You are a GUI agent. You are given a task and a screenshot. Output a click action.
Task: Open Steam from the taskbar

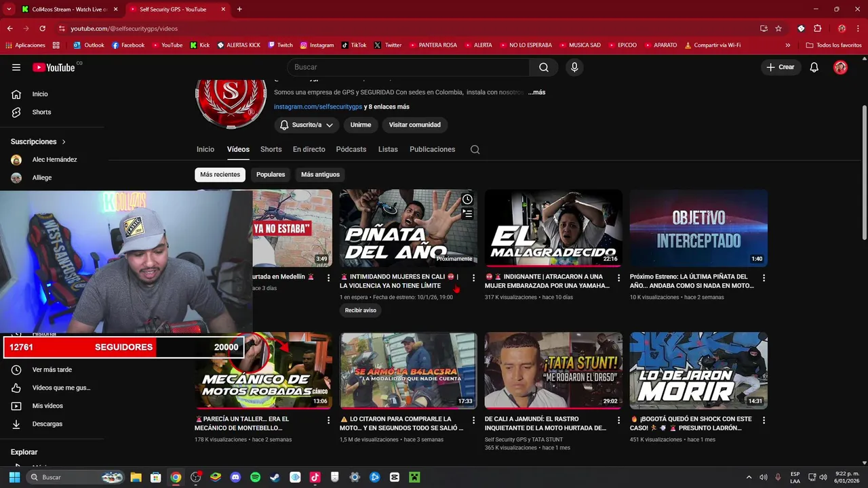pyautogui.click(x=275, y=477)
